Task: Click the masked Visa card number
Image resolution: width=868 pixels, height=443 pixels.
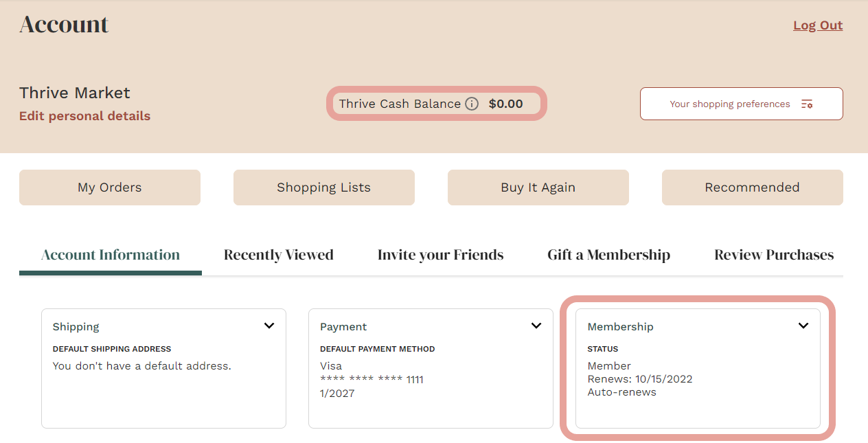Action: pos(372,378)
